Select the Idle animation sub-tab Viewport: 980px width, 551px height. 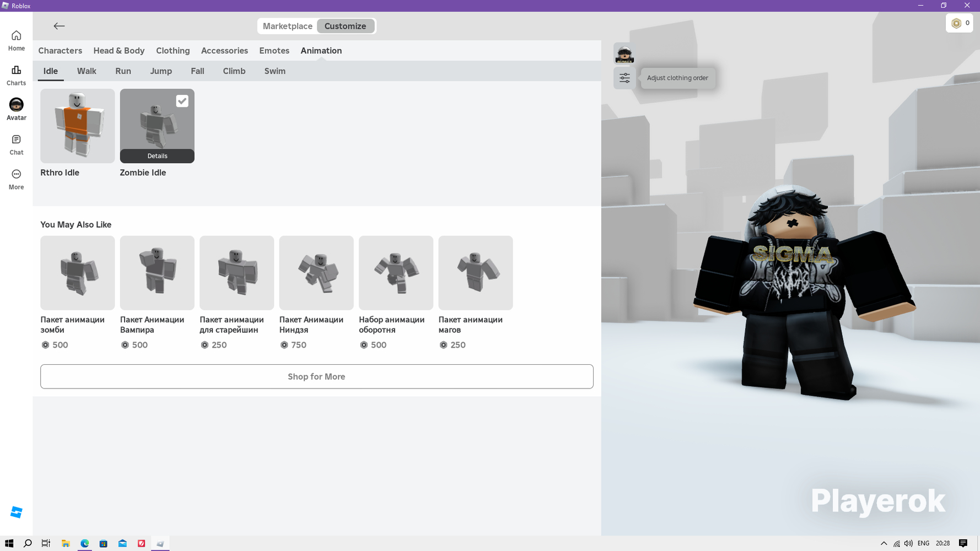pos(51,71)
